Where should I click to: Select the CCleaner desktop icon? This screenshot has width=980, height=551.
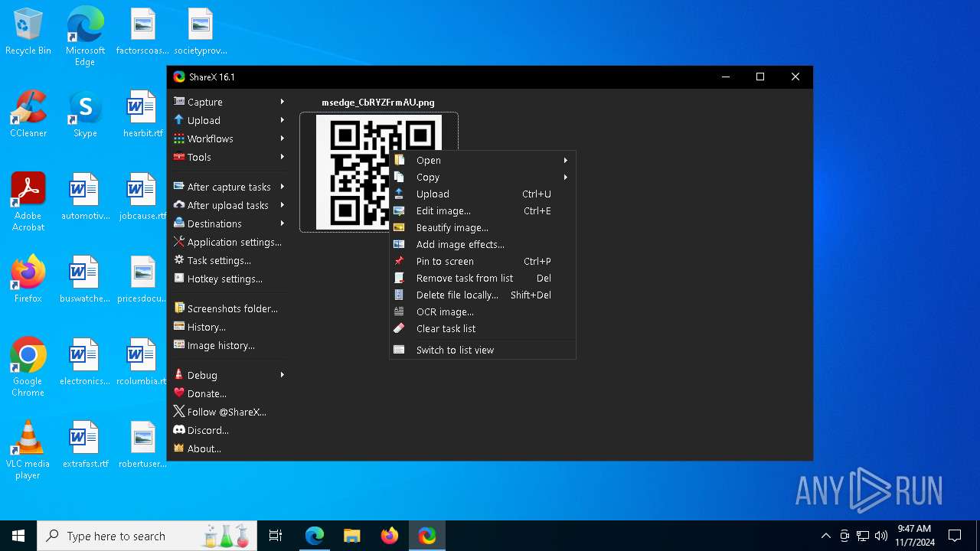pyautogui.click(x=28, y=115)
